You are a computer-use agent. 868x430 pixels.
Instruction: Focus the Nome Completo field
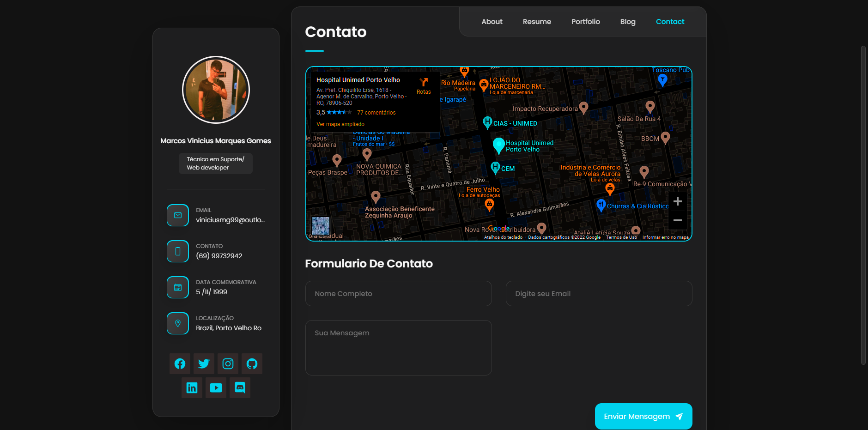tap(399, 294)
